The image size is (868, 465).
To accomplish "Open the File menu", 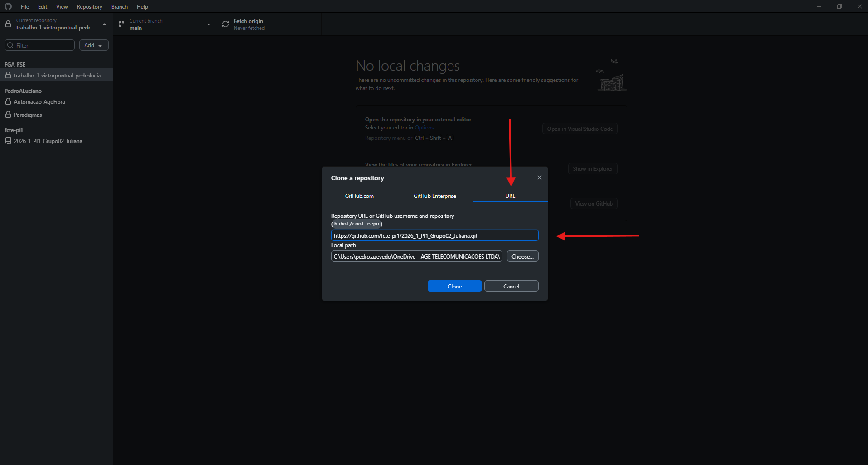I will point(25,7).
